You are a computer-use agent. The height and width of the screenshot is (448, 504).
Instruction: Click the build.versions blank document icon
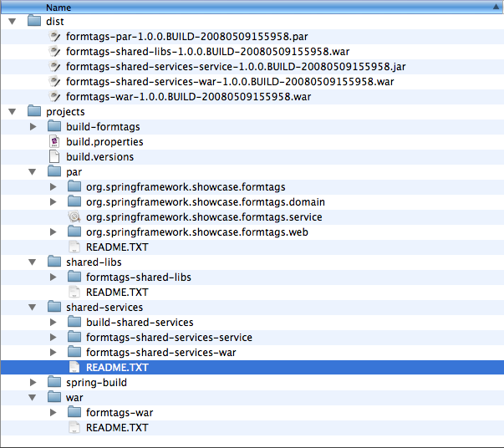click(x=54, y=156)
